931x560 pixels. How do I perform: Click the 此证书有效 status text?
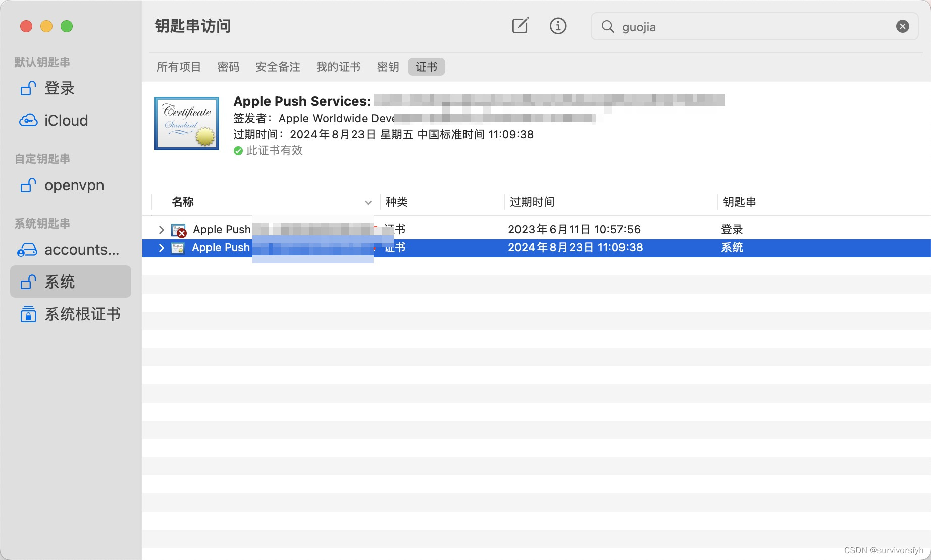(275, 150)
